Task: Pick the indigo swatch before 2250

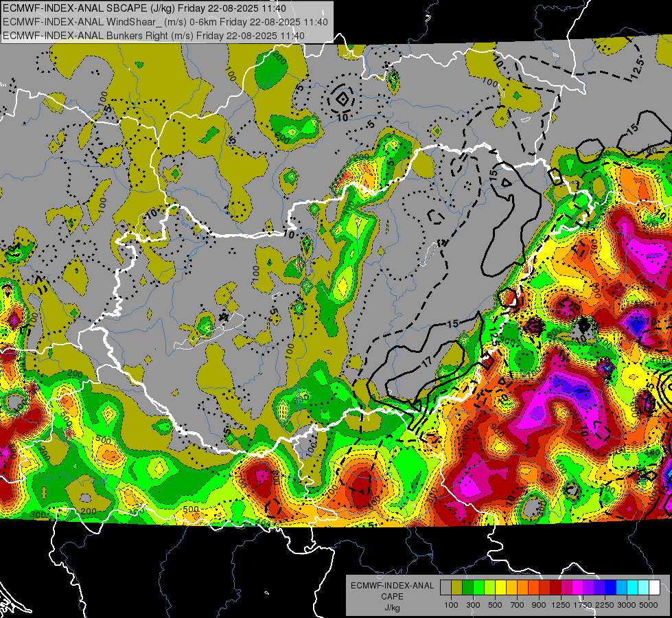Action: click(x=599, y=588)
